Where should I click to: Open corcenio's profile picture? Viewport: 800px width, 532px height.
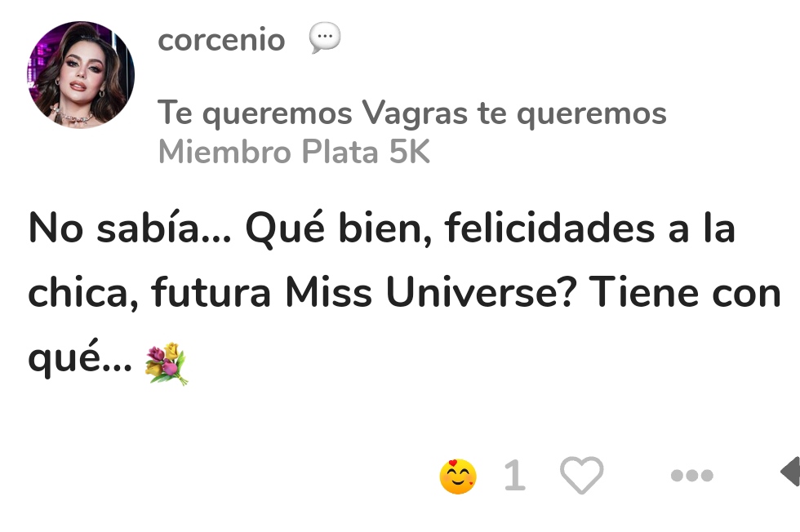click(x=81, y=75)
